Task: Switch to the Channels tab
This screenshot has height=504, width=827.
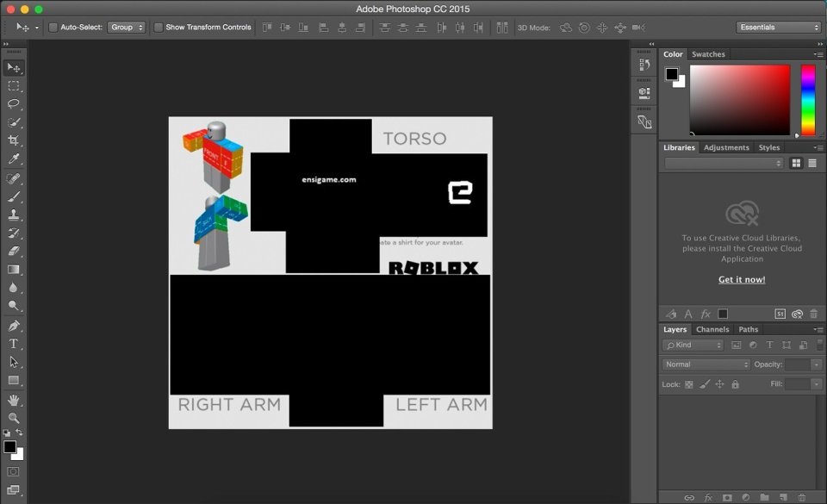Action: [x=712, y=329]
